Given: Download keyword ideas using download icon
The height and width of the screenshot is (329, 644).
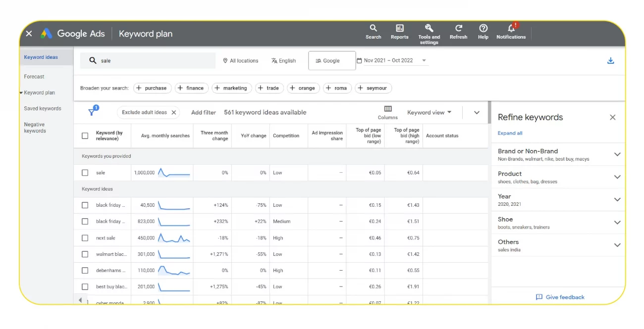Looking at the screenshot, I should pyautogui.click(x=611, y=60).
